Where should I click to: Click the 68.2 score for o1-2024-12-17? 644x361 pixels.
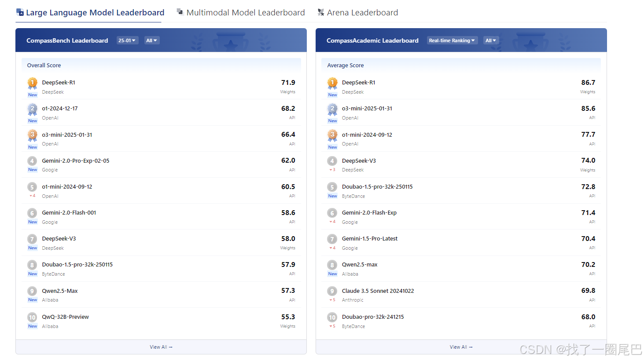click(x=288, y=109)
